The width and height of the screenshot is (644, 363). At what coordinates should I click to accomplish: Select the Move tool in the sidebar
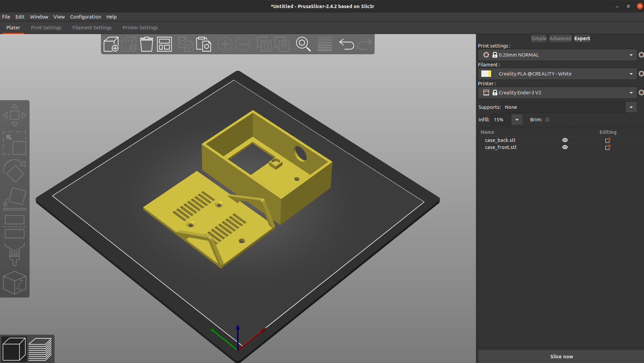tap(15, 115)
